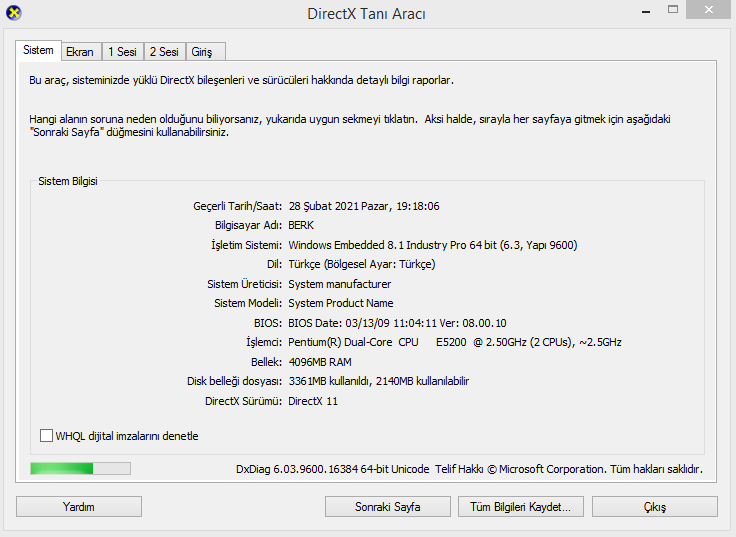Click the green loading progress bar
Image resolution: width=736 pixels, height=537 pixels.
tap(80, 468)
